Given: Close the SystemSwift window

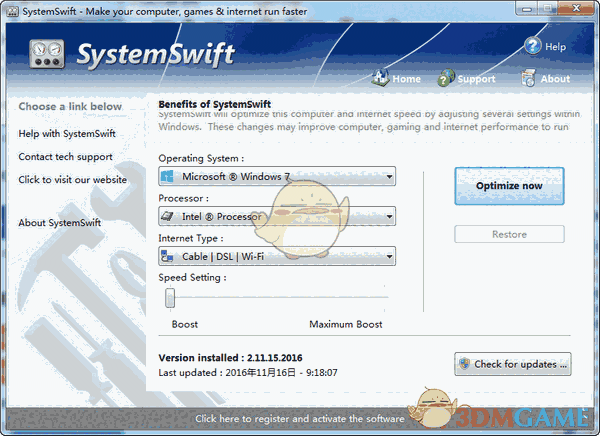Looking at the screenshot, I should click(x=576, y=8).
